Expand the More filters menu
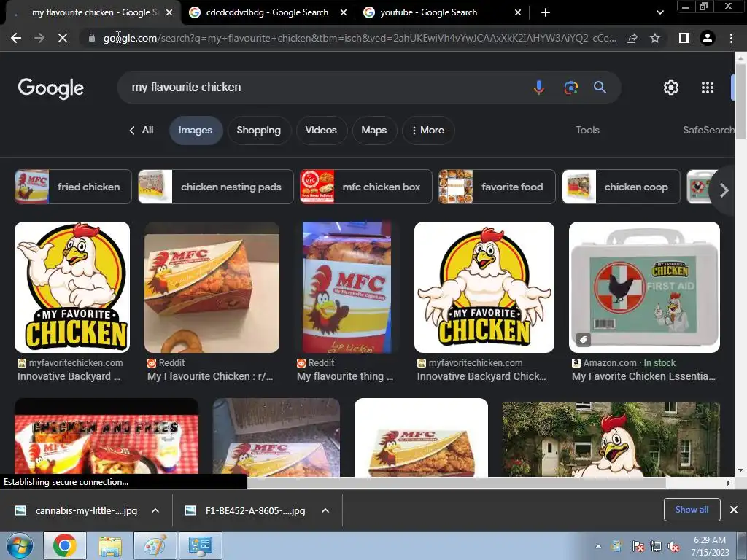 [x=427, y=130]
